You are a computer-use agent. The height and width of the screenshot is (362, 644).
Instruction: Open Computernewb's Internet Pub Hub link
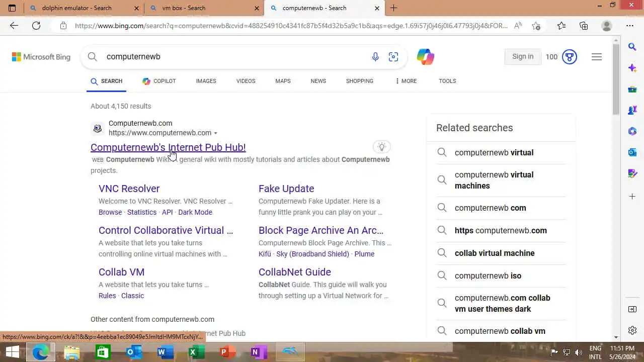[168, 147]
